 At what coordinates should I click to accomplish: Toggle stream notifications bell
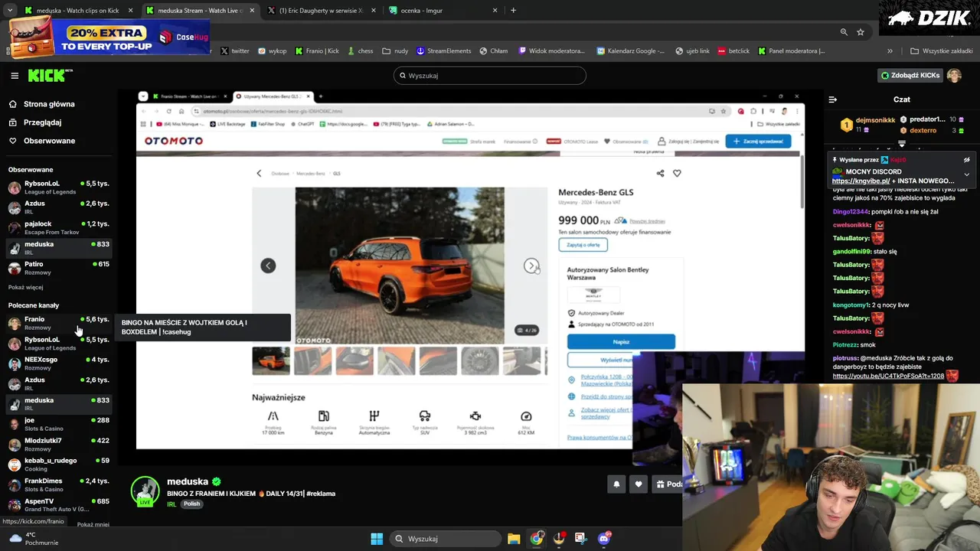pyautogui.click(x=616, y=484)
